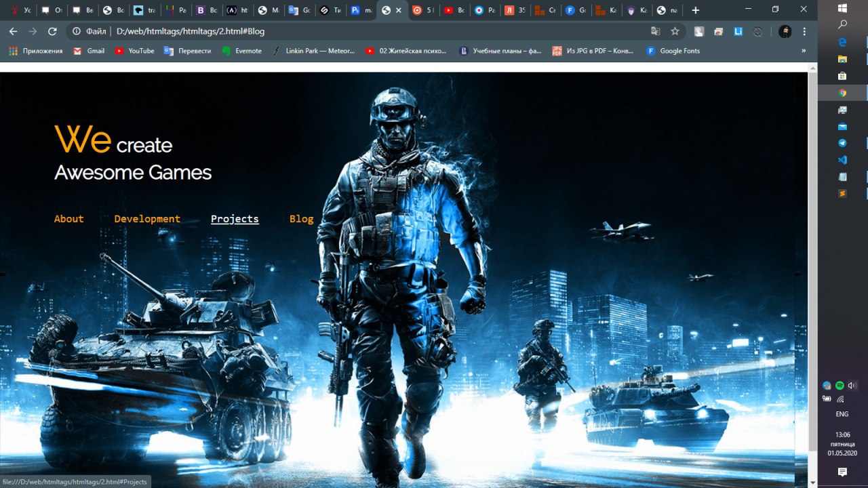
Task: Open Visual Studio Code from taskbar
Action: (x=843, y=161)
